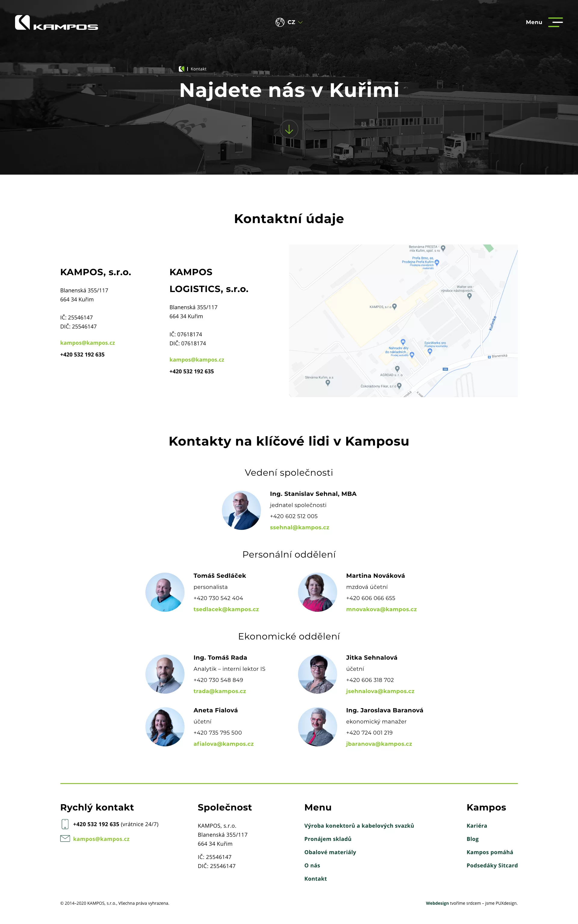Click footer email kampos@kampos.cz
The width and height of the screenshot is (578, 924).
[101, 839]
